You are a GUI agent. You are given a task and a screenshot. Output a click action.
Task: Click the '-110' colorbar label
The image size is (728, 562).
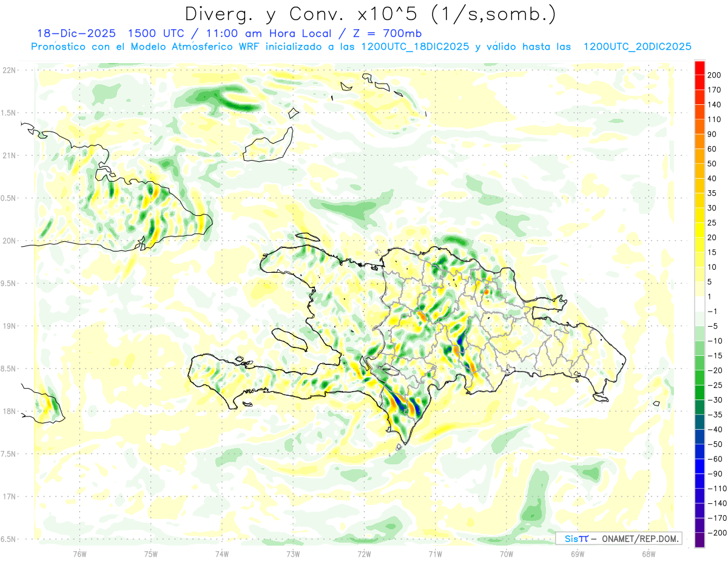click(x=718, y=488)
